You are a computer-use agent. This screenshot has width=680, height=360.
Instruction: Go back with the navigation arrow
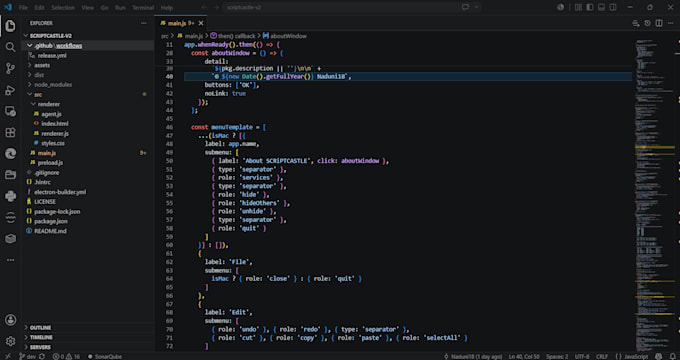click(204, 7)
